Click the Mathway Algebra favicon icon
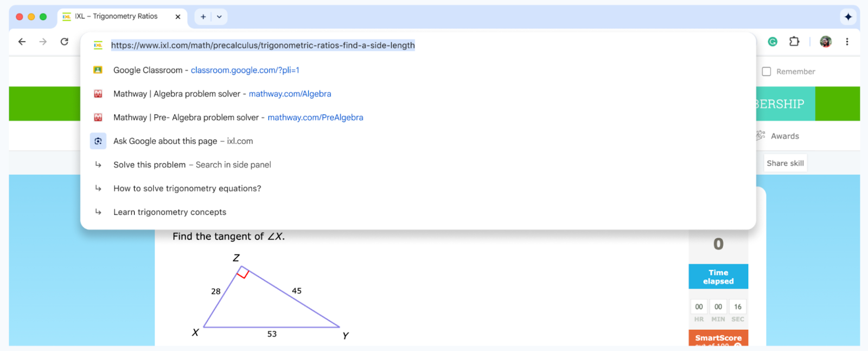868x351 pixels. pos(98,94)
